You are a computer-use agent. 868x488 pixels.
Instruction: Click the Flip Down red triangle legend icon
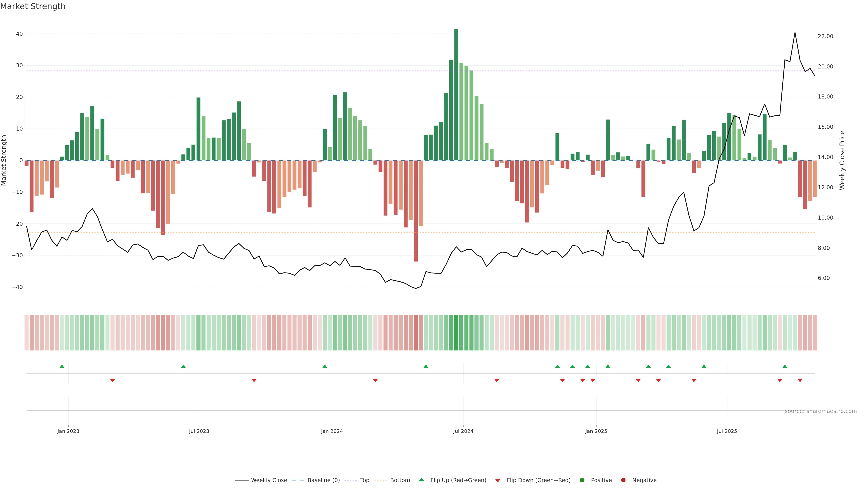(498, 481)
